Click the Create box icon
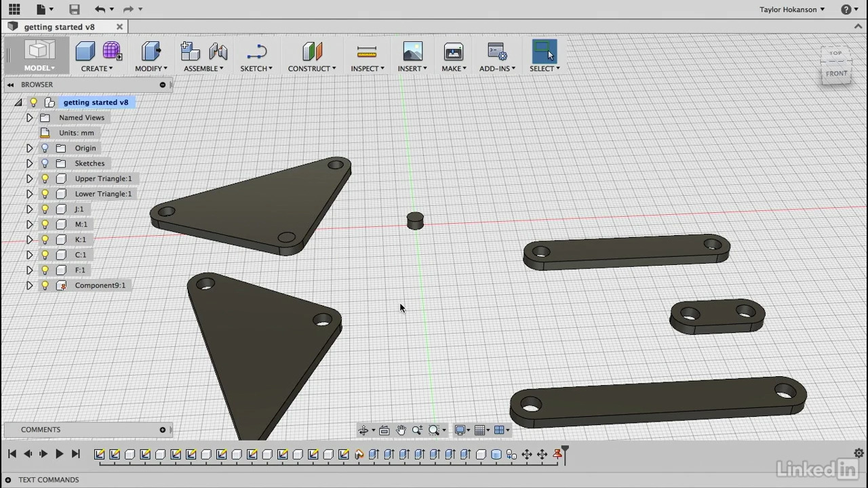868x488 pixels. click(x=85, y=52)
